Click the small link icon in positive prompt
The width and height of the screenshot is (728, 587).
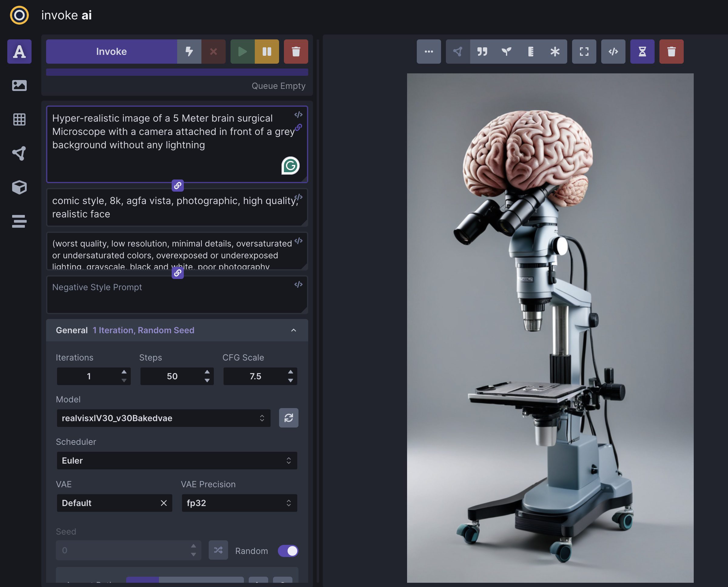tap(298, 127)
